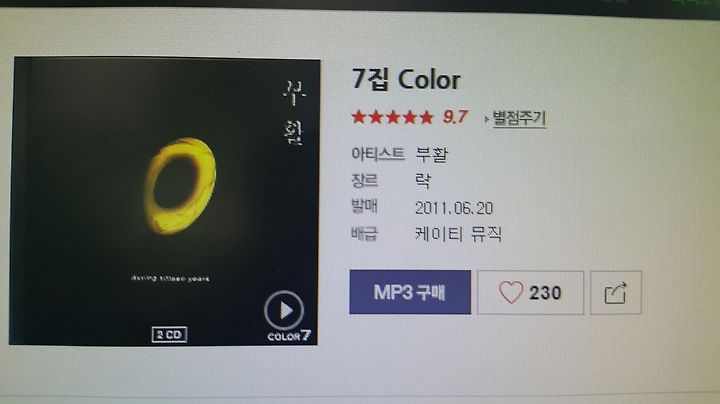Click the 2 CD badge on cover

[169, 334]
